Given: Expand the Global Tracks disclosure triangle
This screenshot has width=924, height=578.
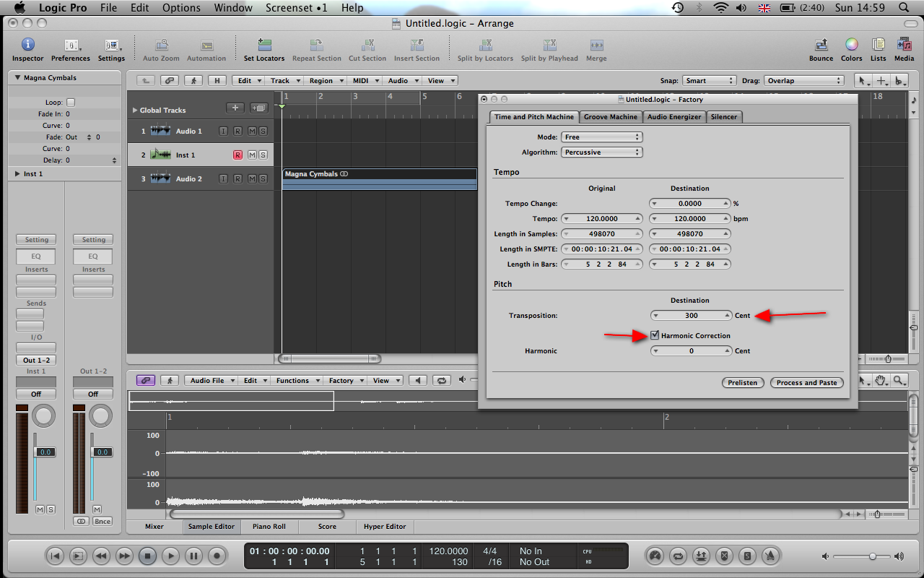Looking at the screenshot, I should point(134,111).
